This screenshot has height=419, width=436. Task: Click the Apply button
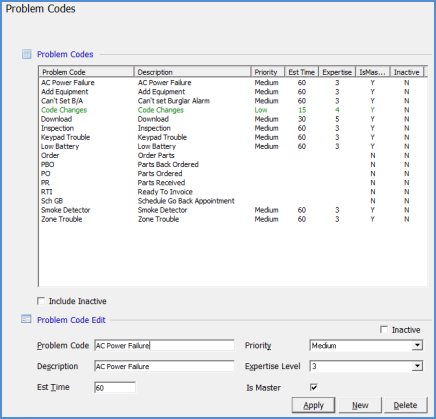tap(313, 405)
